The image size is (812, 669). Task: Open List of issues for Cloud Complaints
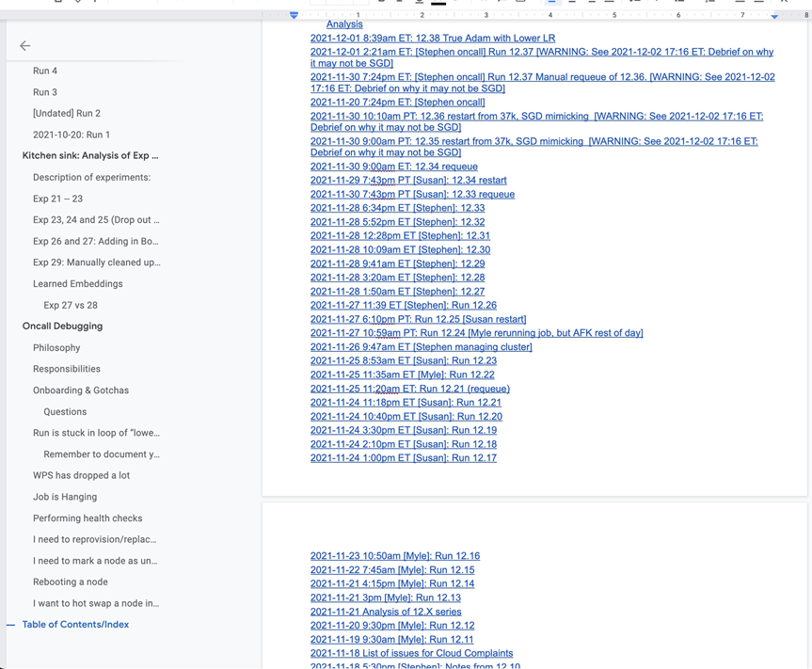[411, 653]
